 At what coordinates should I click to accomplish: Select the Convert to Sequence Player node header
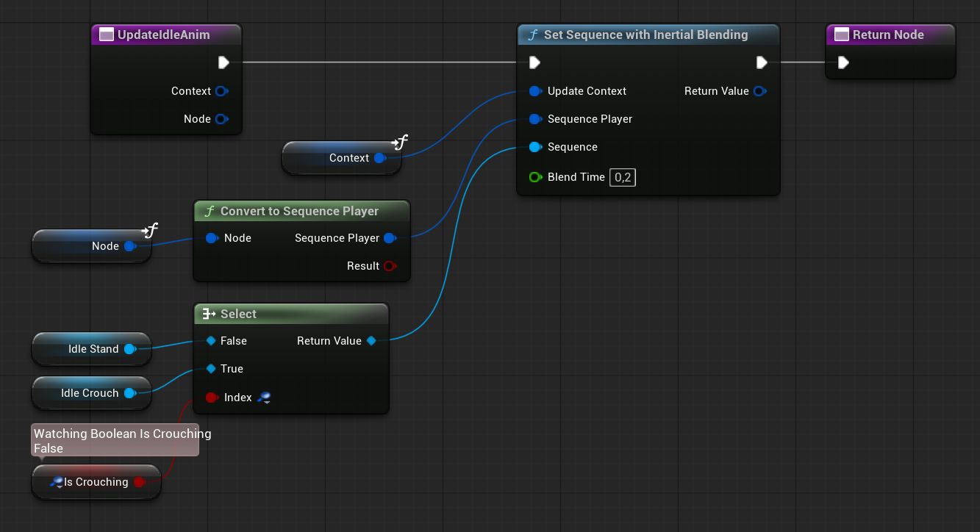pyautogui.click(x=299, y=211)
